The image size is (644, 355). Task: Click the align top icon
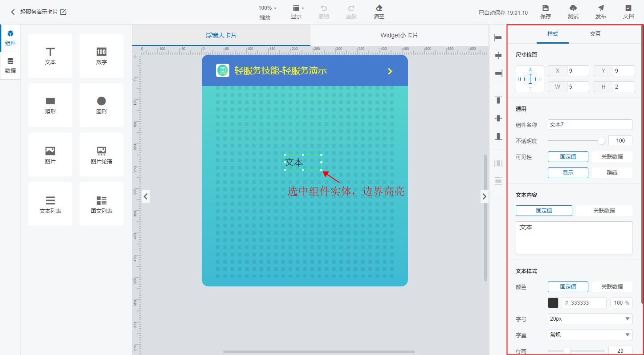click(x=498, y=100)
